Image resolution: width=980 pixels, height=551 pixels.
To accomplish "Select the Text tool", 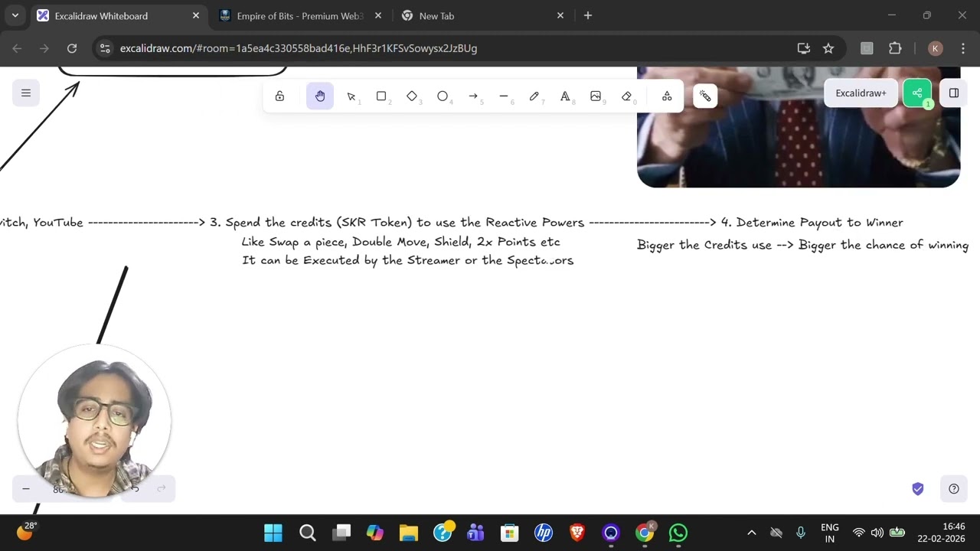I will [565, 96].
